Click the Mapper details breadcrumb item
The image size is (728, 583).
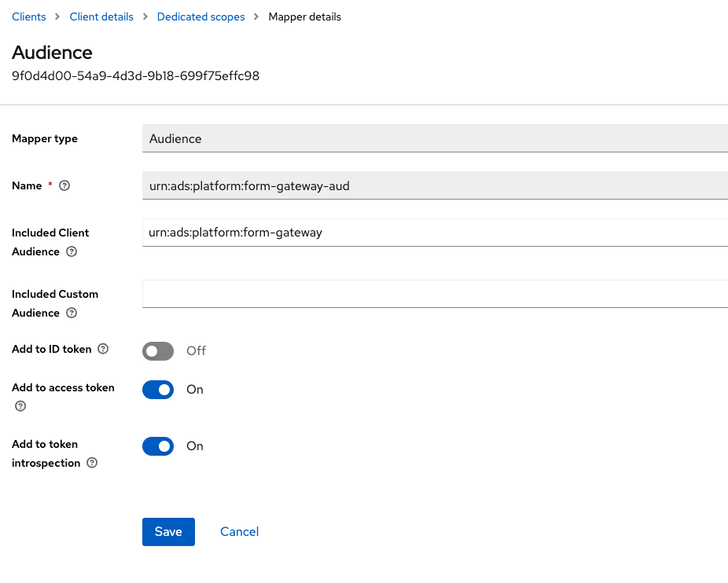tap(304, 16)
